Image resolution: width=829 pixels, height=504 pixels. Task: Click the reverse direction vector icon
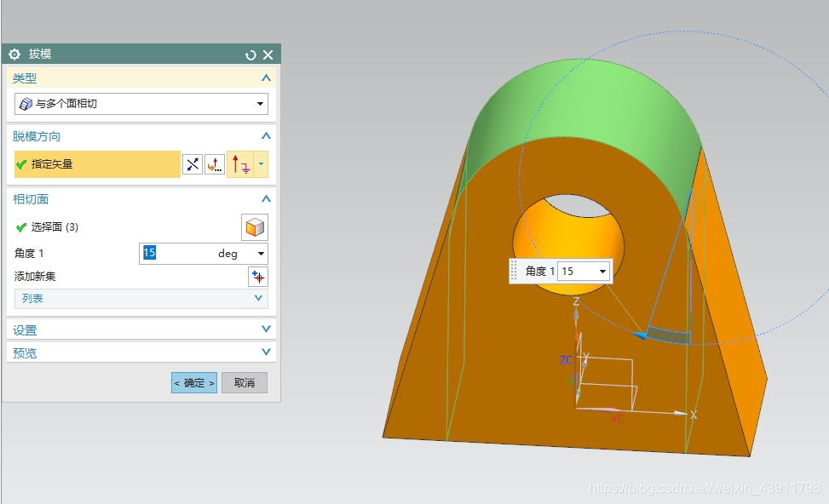click(193, 164)
